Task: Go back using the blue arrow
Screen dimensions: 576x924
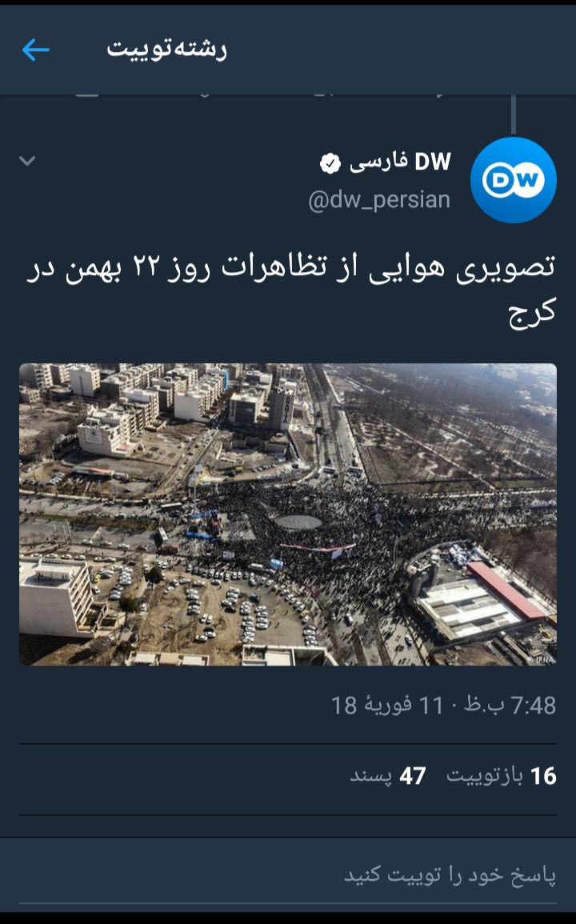Action: (35, 50)
